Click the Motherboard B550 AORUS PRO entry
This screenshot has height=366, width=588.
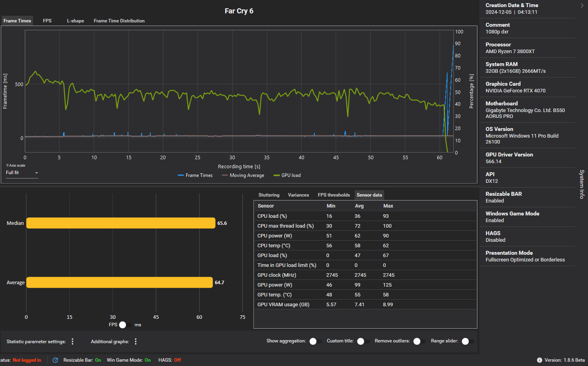[x=527, y=110]
